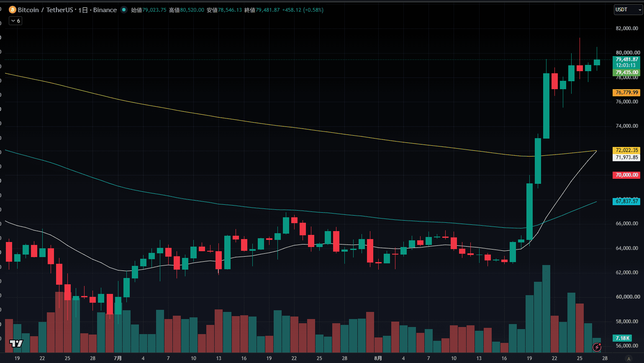Click the 64,000.00 price scale label
The image size is (644, 363).
627,248
